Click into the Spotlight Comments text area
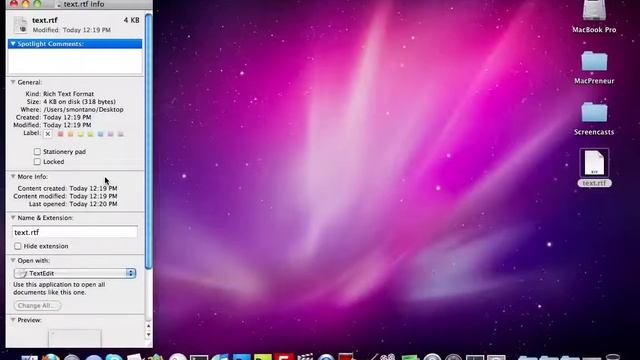The image size is (640, 360). point(75,61)
